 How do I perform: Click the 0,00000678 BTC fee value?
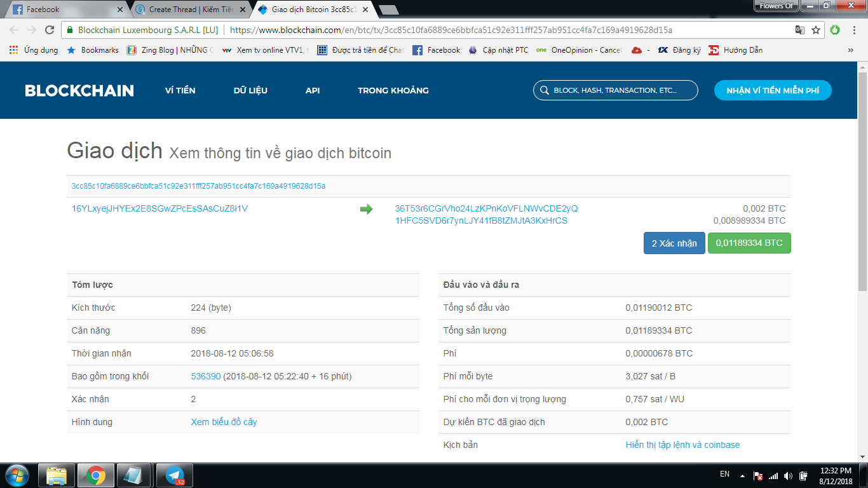pyautogui.click(x=659, y=353)
